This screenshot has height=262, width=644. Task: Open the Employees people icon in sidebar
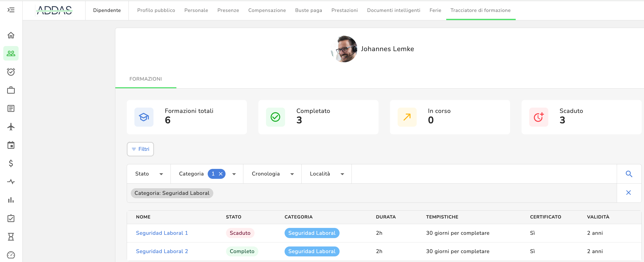click(11, 53)
